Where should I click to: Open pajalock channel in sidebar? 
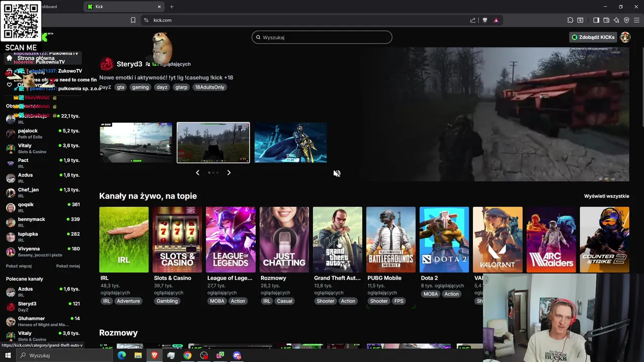tap(43, 133)
